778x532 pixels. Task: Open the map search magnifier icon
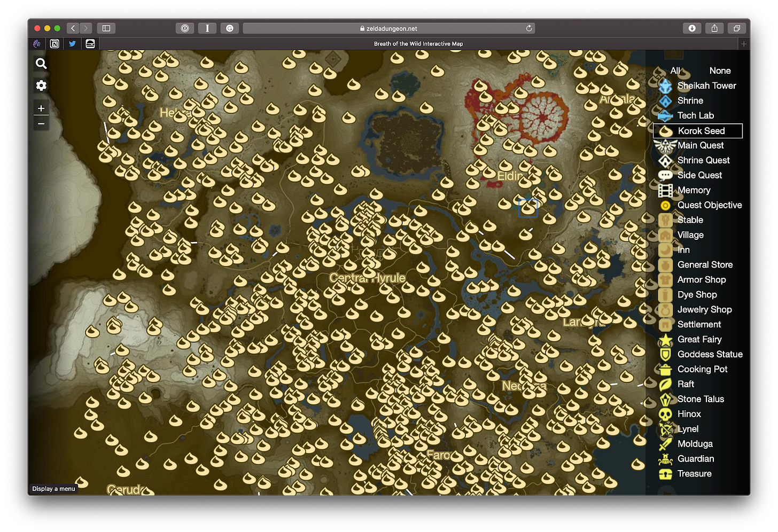pos(41,64)
